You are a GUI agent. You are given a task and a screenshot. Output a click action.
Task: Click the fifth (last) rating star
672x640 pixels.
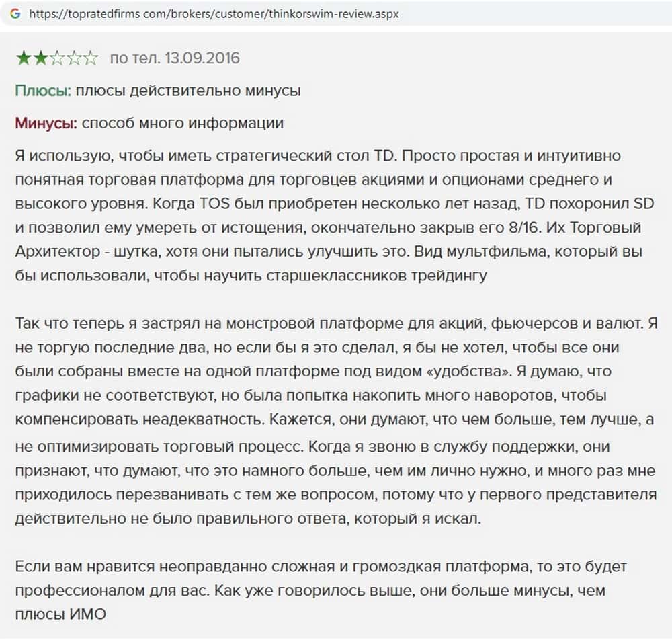[90, 58]
